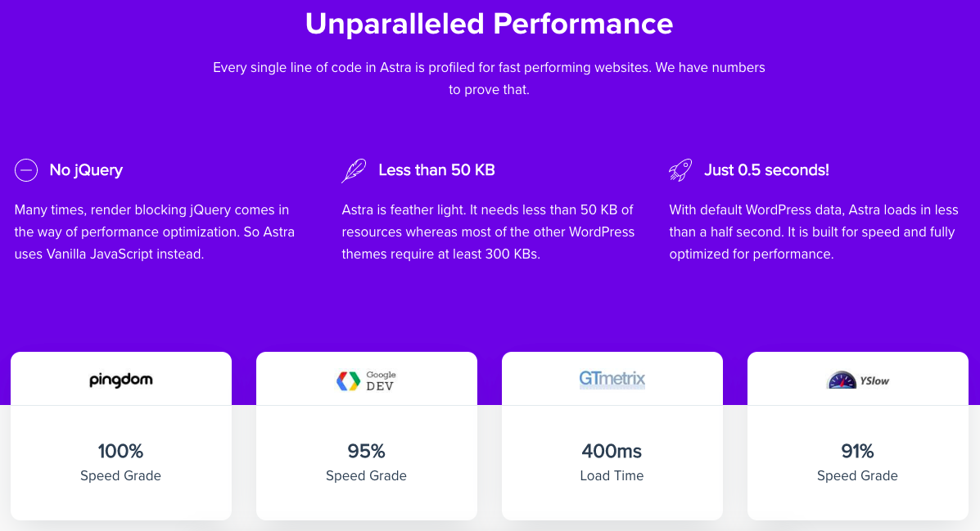Click the 91% Speed Grade value

point(857,451)
